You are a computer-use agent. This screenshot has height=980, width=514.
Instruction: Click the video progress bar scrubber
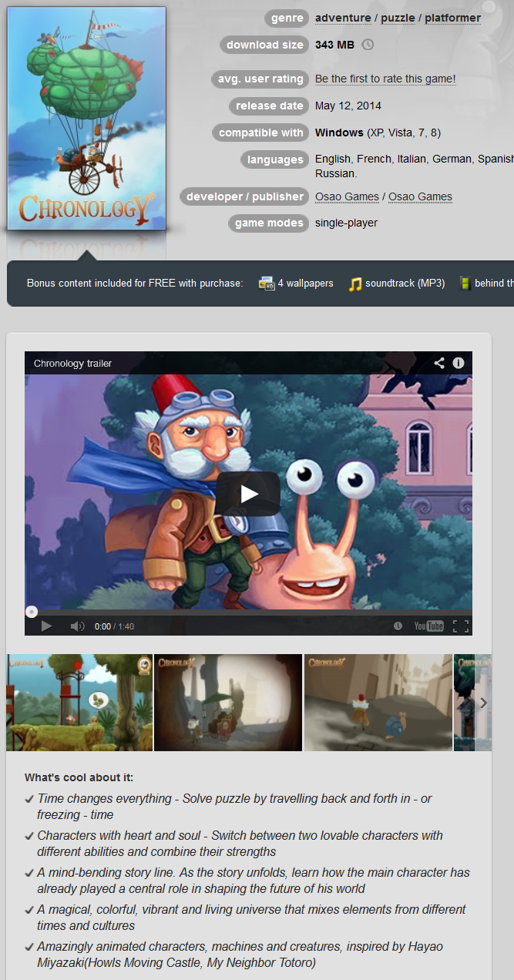tap(32, 612)
